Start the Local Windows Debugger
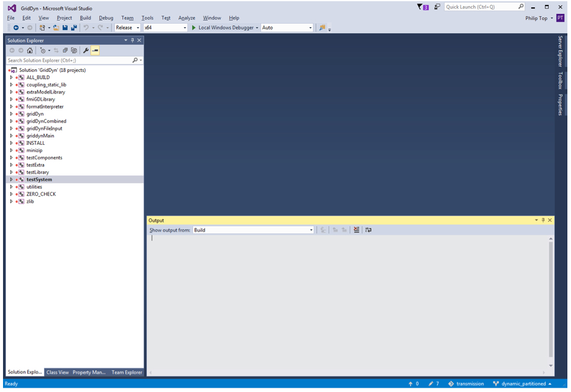This screenshot has height=392, width=571. [222, 28]
